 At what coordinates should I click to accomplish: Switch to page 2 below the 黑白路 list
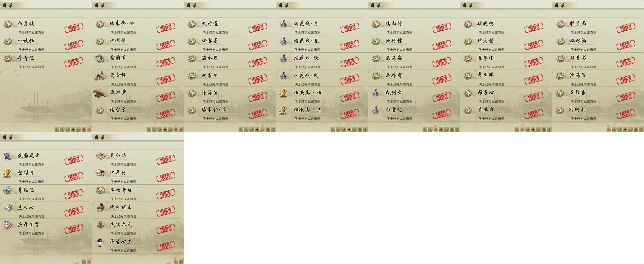pos(181,261)
